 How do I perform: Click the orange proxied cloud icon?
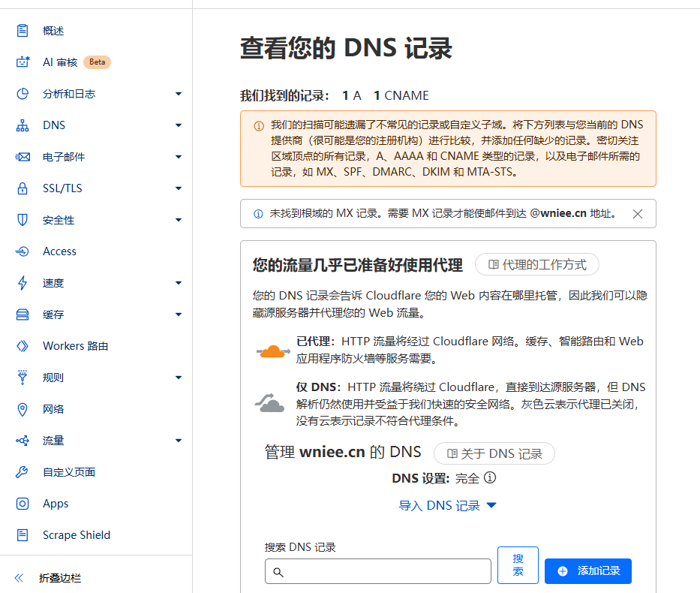(273, 351)
